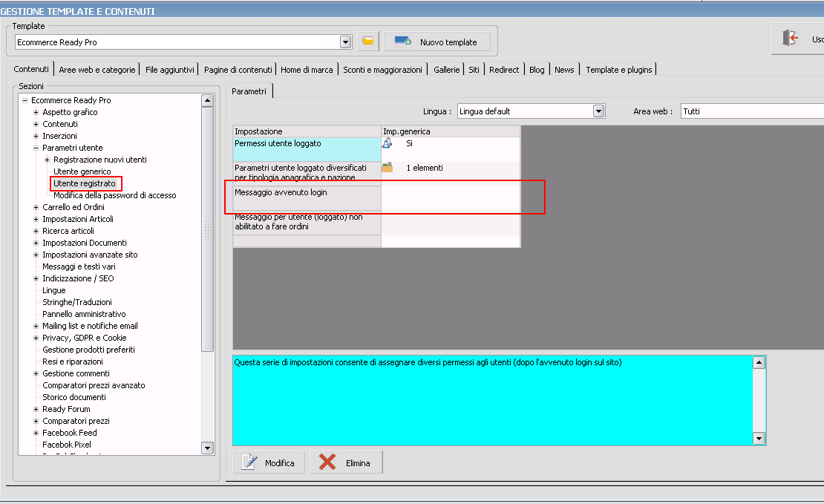Expand Registrazione nuovi utenti node

coord(47,160)
